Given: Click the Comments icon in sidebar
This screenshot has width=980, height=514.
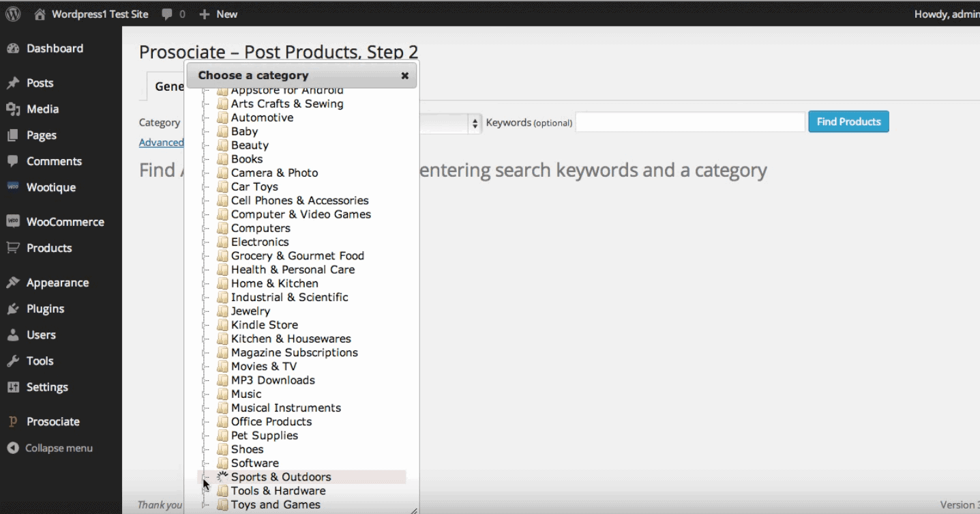Looking at the screenshot, I should [13, 161].
